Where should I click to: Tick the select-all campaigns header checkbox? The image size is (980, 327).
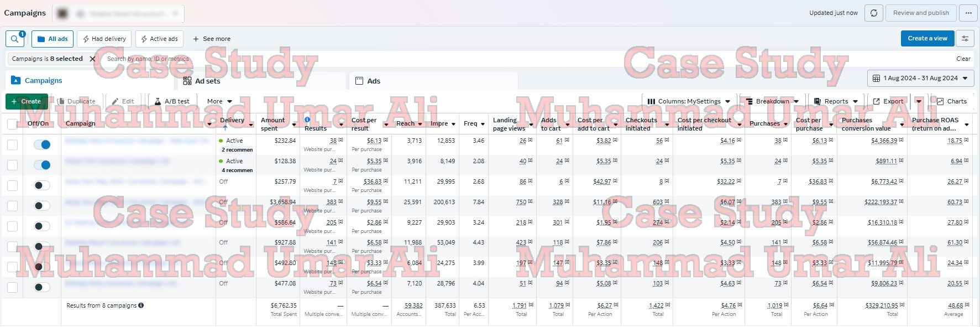(12, 123)
